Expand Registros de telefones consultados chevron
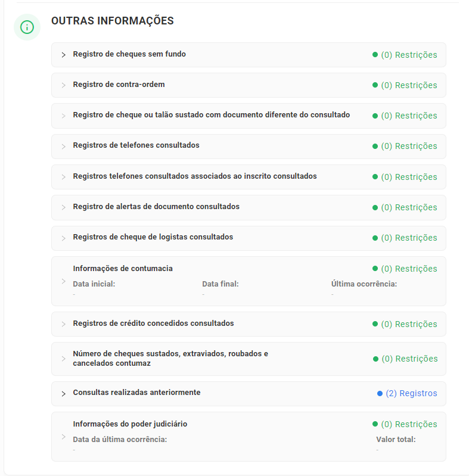Viewport: 469px width, 476px height. tap(64, 147)
